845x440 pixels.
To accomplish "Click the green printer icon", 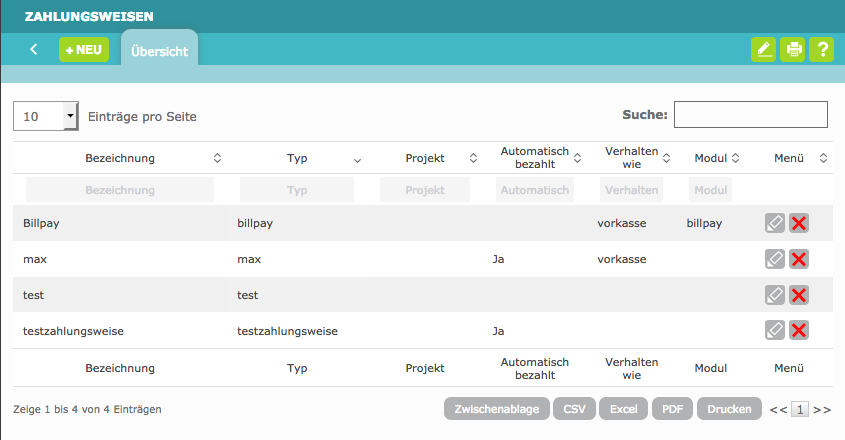I will (x=793, y=49).
